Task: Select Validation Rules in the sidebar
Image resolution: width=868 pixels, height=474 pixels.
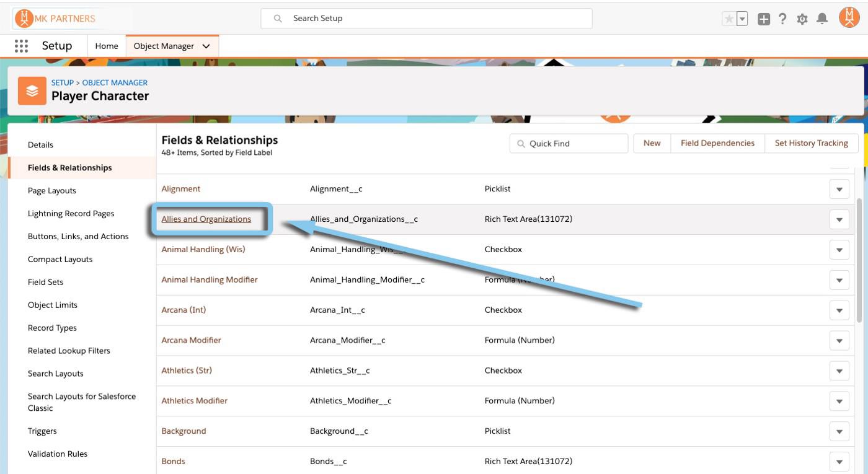Action: (58, 454)
